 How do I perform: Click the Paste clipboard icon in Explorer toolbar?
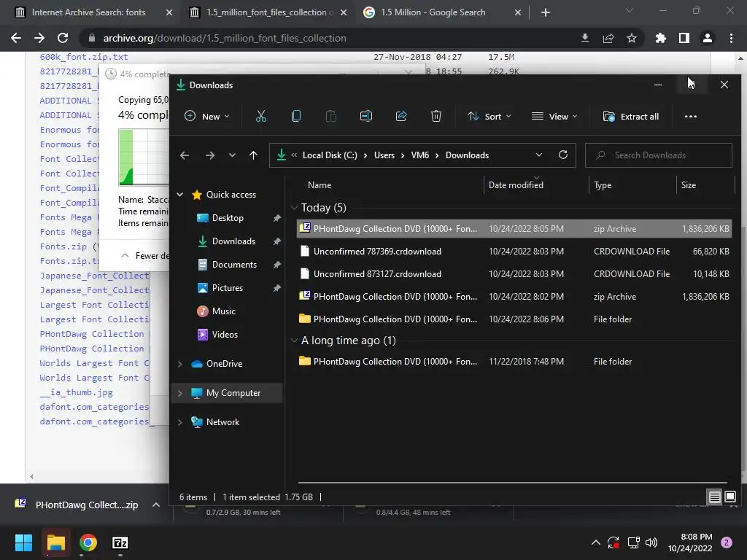click(x=330, y=116)
